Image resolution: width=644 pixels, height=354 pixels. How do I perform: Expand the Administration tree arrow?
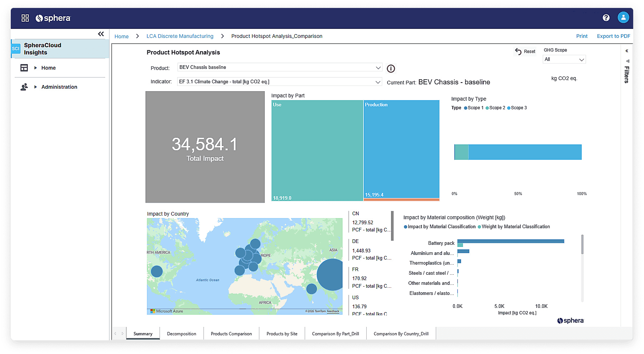coord(35,87)
